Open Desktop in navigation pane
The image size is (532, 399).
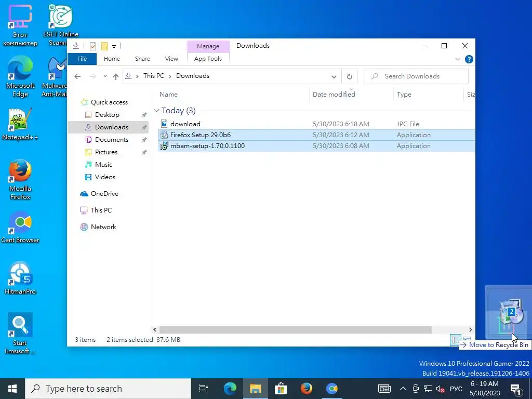[x=107, y=115]
